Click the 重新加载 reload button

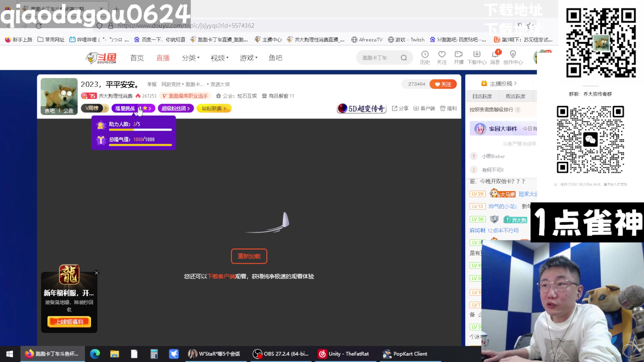pos(249,256)
